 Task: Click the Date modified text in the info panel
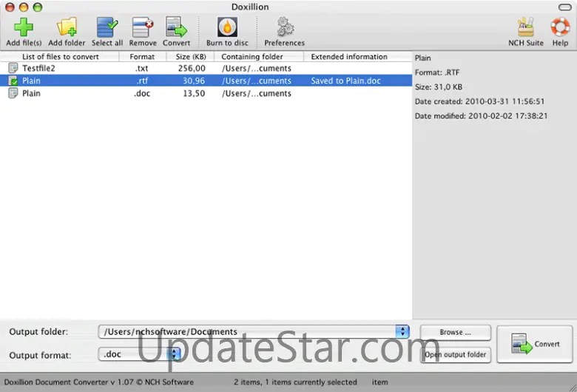[x=481, y=116]
